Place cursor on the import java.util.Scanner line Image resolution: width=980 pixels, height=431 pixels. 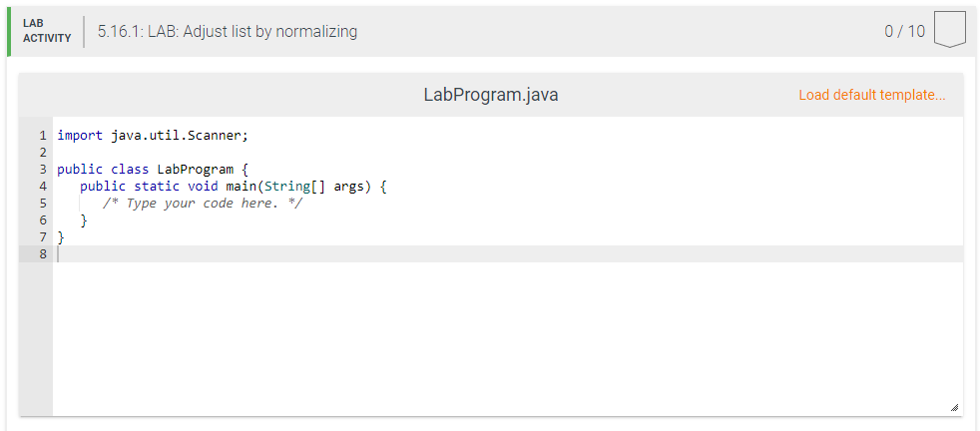pyautogui.click(x=153, y=136)
